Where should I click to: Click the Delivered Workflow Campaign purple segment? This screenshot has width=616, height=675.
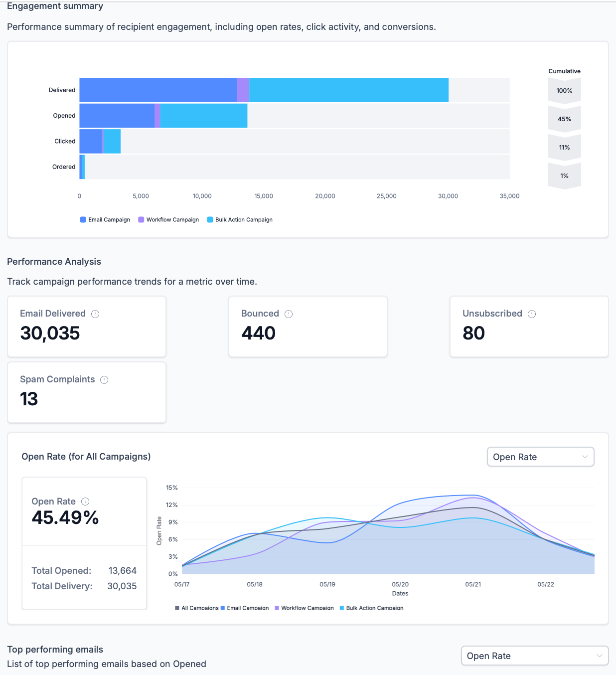click(x=243, y=90)
